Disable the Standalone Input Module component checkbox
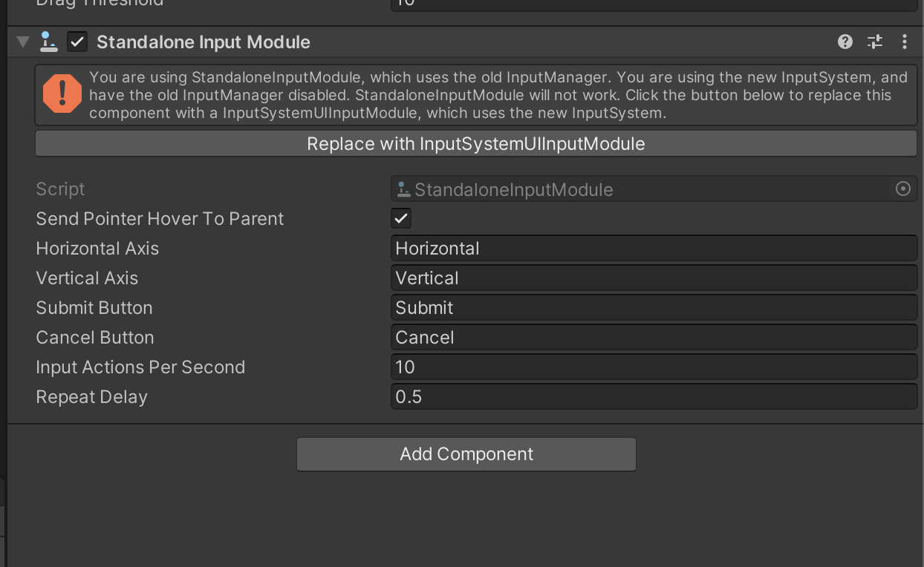This screenshot has width=924, height=567. point(77,42)
